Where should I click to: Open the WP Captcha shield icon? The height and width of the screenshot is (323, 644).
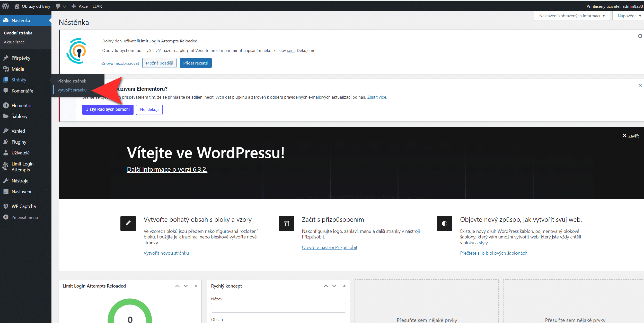tap(6, 206)
